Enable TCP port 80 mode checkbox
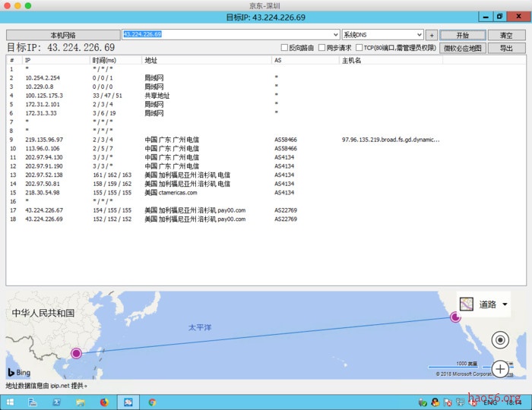 click(359, 47)
